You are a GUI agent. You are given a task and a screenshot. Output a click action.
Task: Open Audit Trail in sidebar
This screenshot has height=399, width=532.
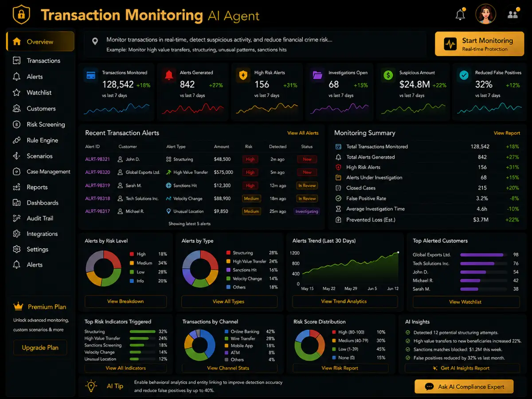[x=40, y=218]
